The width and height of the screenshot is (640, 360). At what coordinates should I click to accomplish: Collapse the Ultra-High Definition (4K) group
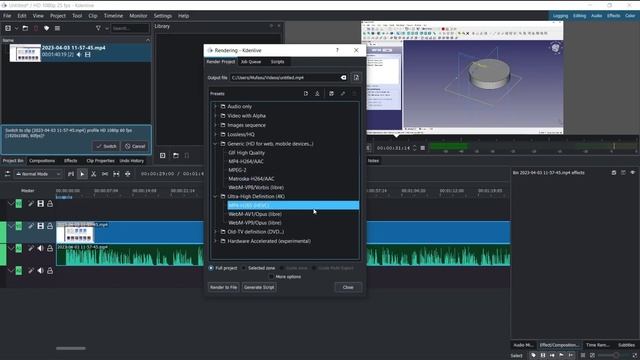tap(216, 196)
